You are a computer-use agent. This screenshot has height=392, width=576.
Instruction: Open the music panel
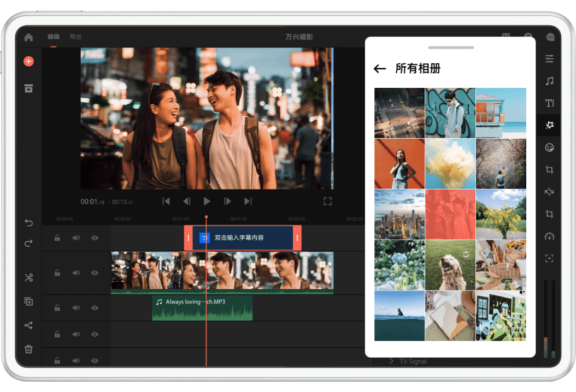click(549, 81)
